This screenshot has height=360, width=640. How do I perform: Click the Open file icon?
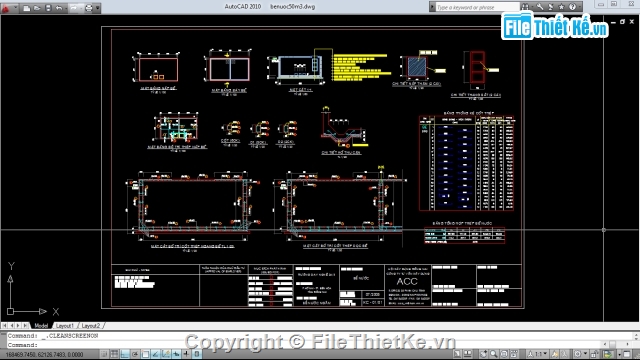[x=37, y=8]
